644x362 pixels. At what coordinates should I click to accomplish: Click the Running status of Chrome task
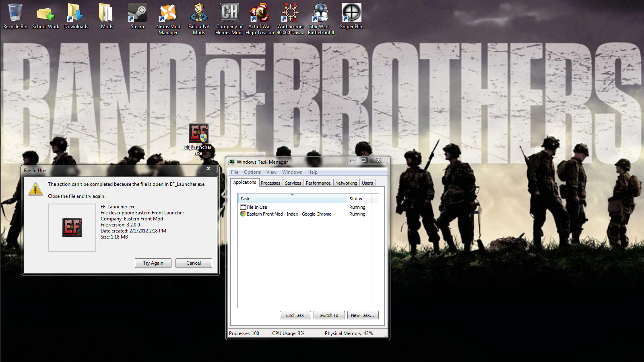(x=357, y=214)
